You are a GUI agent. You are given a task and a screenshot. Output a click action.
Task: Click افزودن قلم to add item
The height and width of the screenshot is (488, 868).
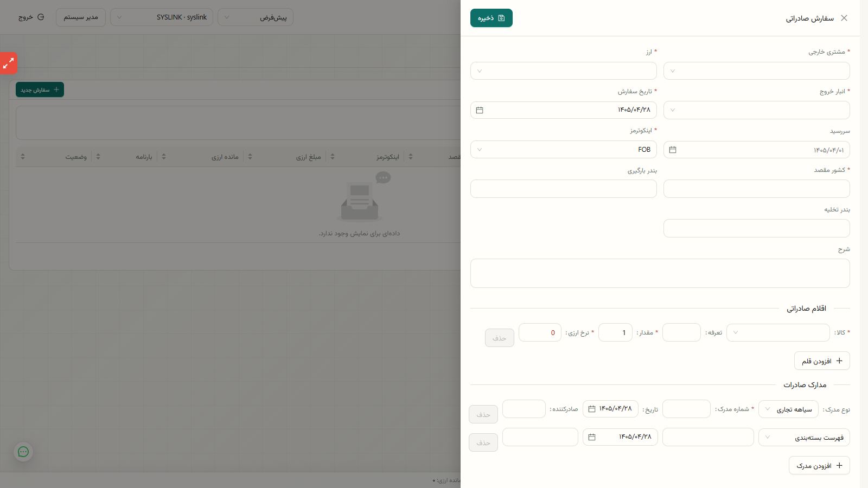(822, 361)
